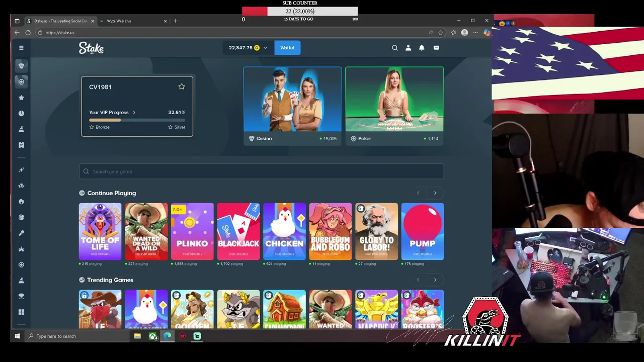
Task: Open the notifications bell icon
Action: [422, 48]
